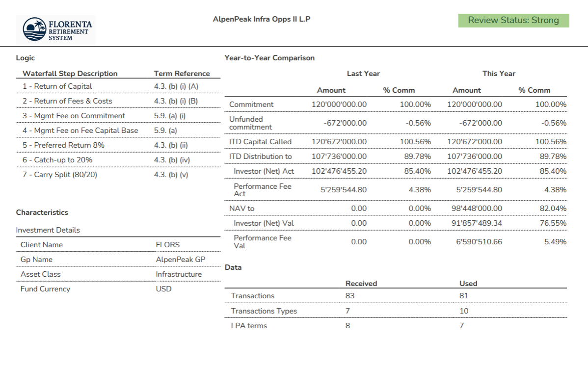This screenshot has width=588, height=366.
Task: Click the Asset Class value Infrastructure
Action: (179, 274)
